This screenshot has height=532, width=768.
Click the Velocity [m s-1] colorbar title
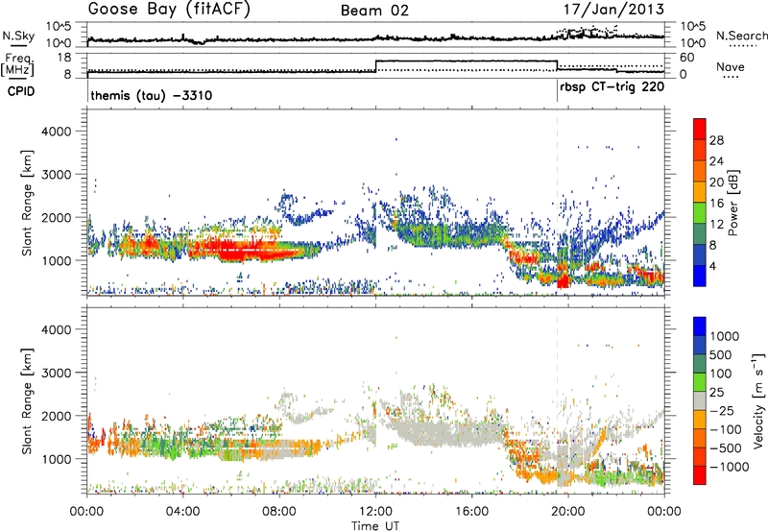(758, 400)
